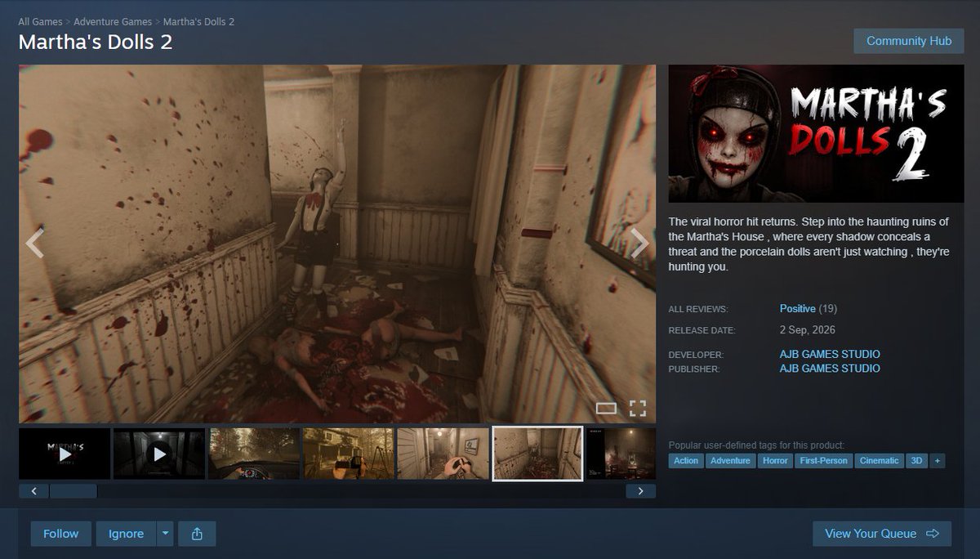Open publisher AJB GAMES STUDIO link

(830, 369)
